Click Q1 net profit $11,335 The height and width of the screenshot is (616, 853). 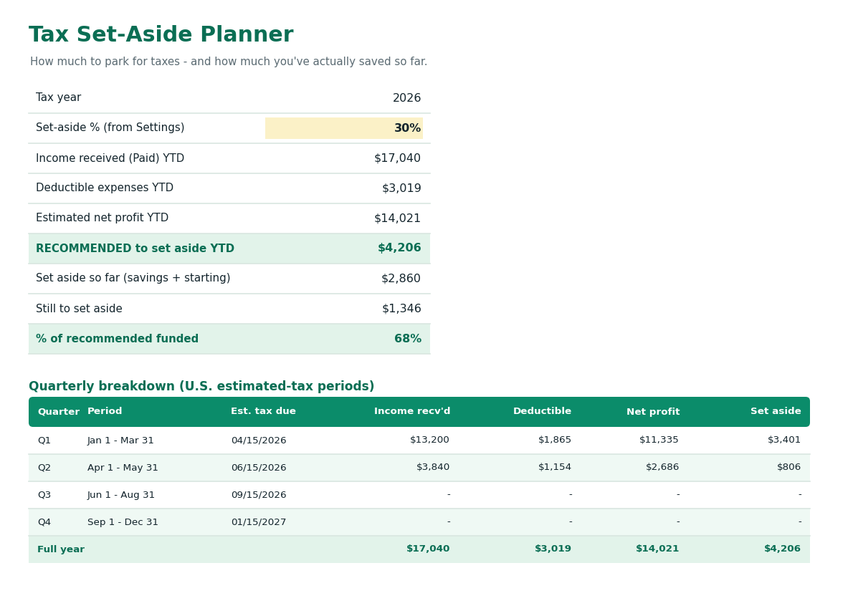pos(659,440)
